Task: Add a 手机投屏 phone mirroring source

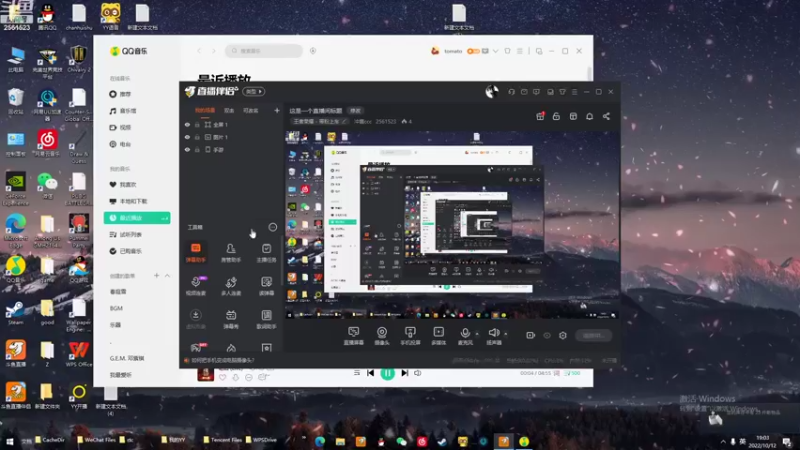Action: 410,336
